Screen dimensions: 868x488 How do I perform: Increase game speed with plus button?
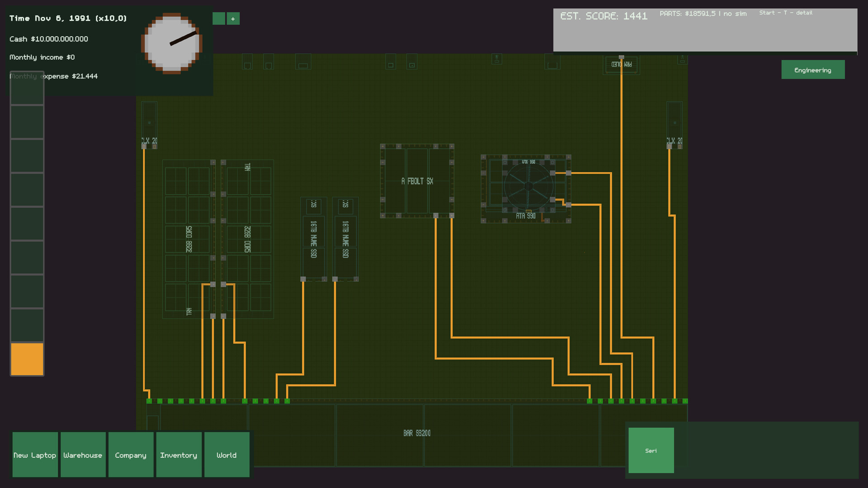pyautogui.click(x=233, y=19)
